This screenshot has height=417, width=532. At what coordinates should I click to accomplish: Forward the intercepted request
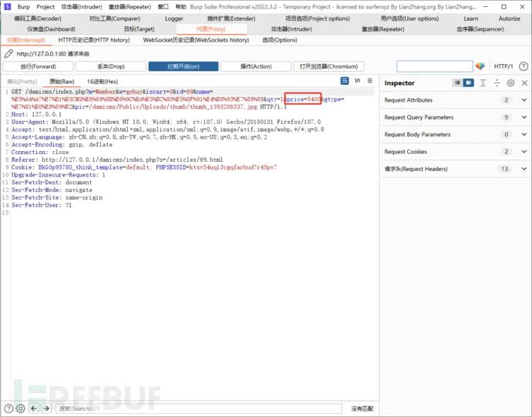tap(38, 66)
